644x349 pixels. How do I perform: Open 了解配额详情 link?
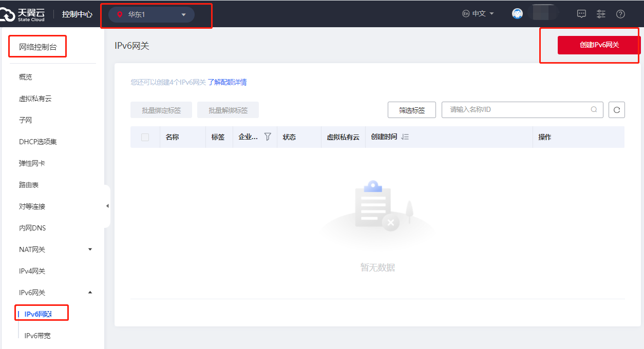(x=227, y=82)
